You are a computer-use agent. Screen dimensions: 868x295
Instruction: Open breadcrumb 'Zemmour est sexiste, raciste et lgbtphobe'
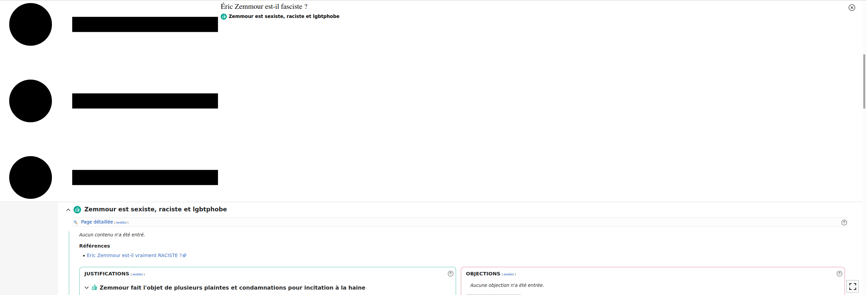coord(284,16)
